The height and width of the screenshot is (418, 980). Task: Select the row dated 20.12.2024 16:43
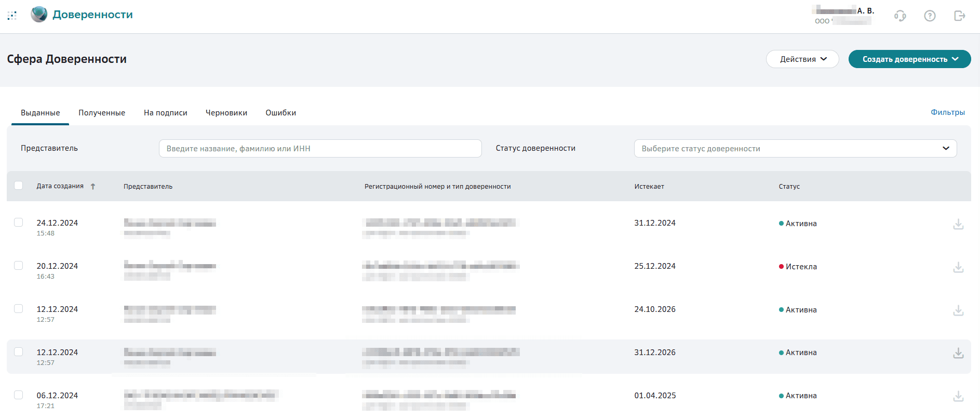click(19, 266)
